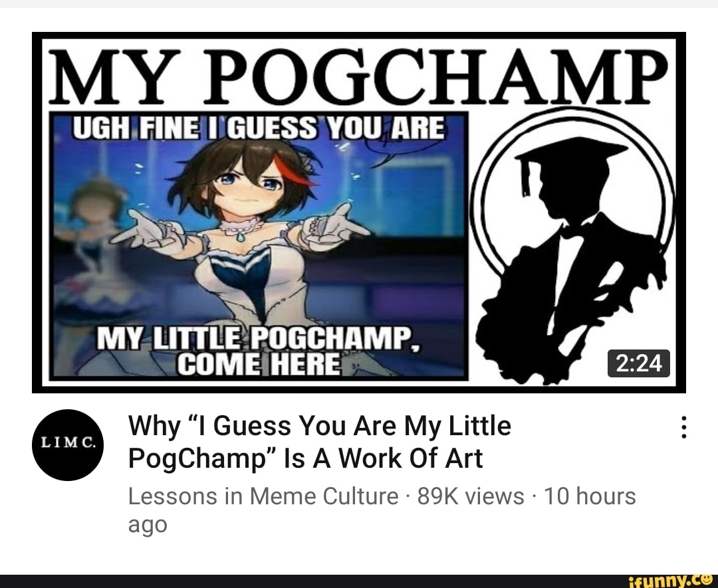Click the "PogChamp" Is A Work Of Art title line
The height and width of the screenshot is (588, 718).
pyautogui.click(x=305, y=458)
